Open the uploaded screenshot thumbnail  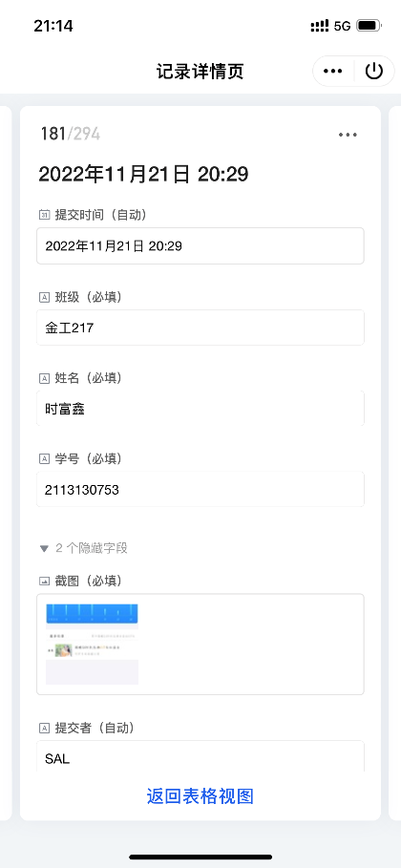click(x=92, y=644)
